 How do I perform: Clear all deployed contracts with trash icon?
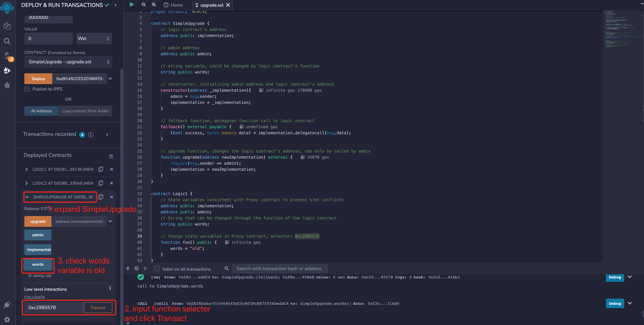point(111,156)
